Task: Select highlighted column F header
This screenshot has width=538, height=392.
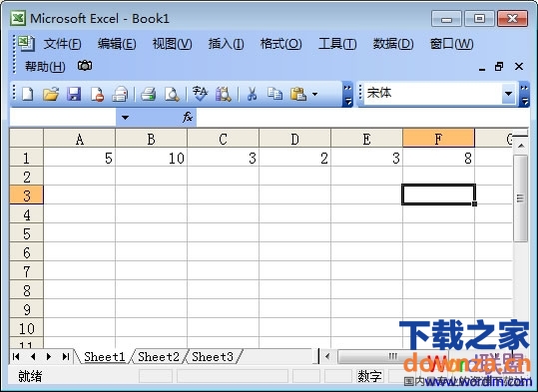Action: pos(438,139)
